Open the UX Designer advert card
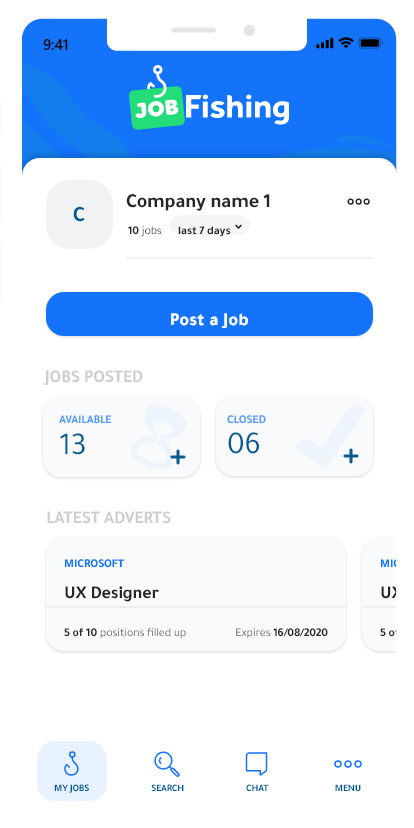414x828 pixels. [196, 595]
